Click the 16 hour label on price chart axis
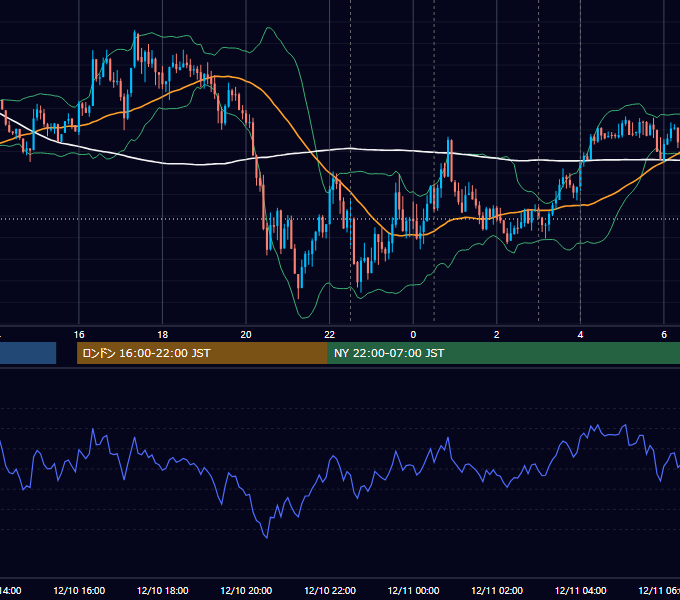 point(79,335)
